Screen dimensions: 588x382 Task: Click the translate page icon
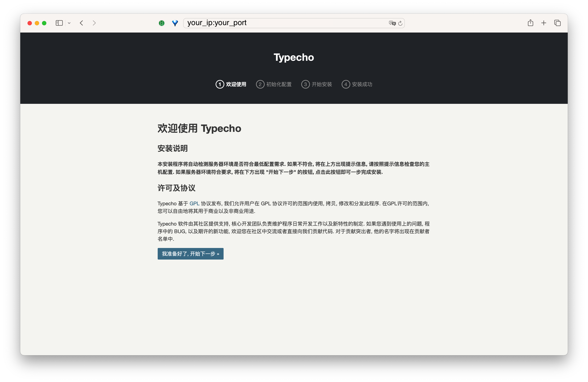392,23
